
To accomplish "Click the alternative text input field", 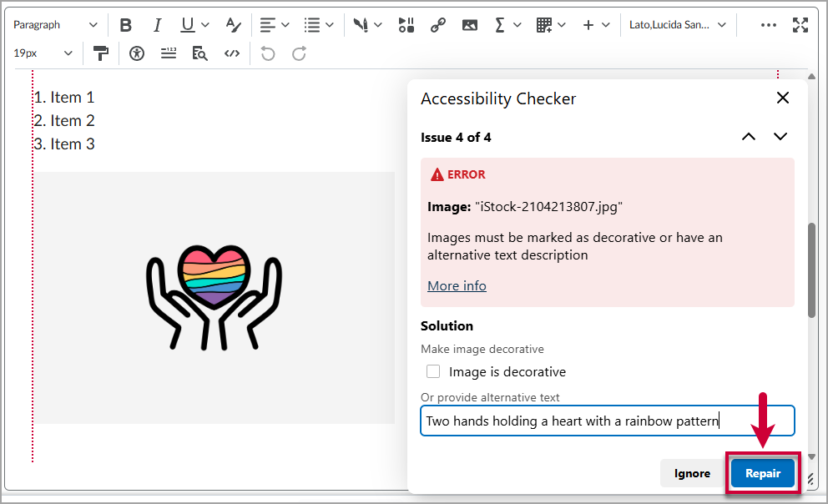I will pyautogui.click(x=608, y=421).
